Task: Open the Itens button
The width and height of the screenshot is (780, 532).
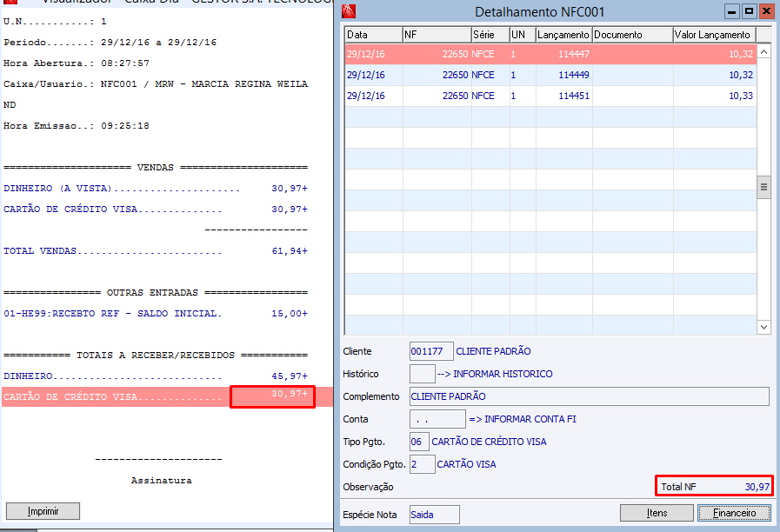Action: (657, 513)
